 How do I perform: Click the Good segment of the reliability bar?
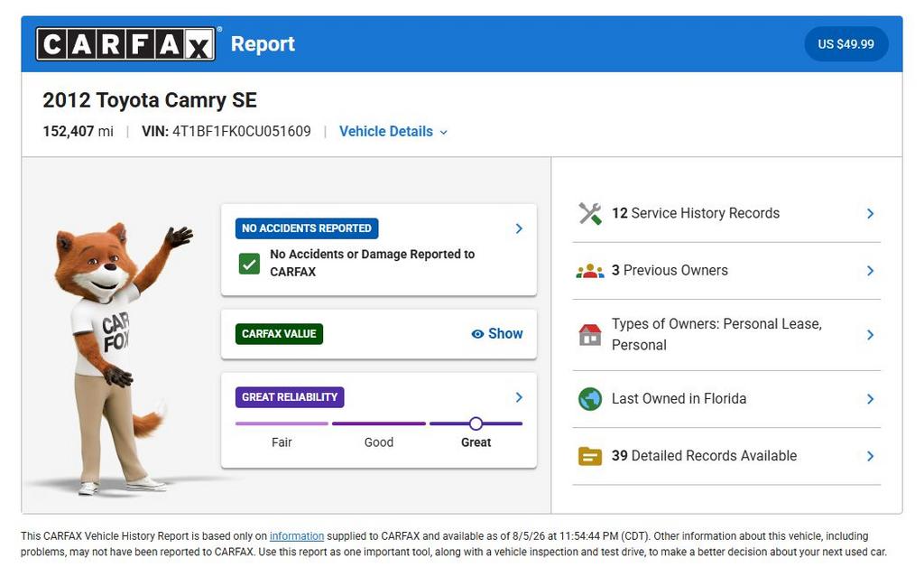[x=378, y=423]
